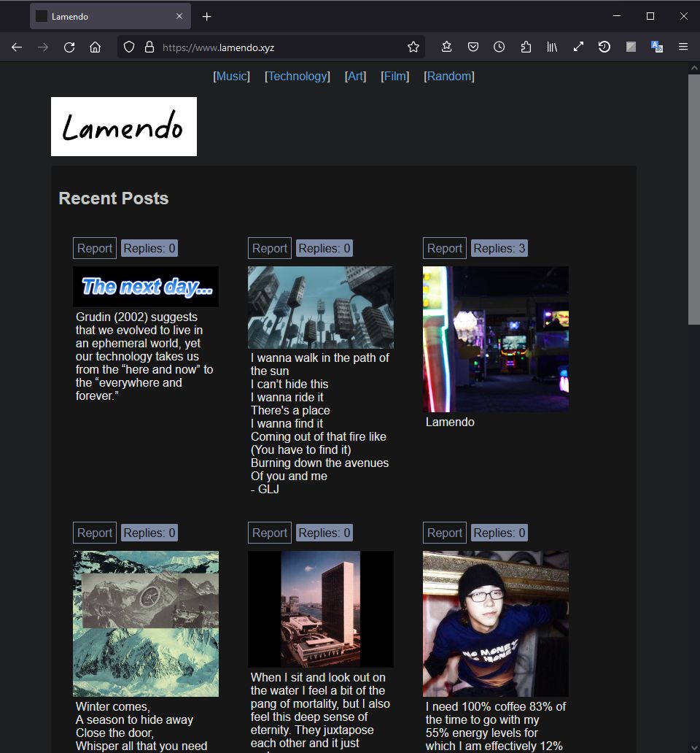View site security lock details
This screenshot has width=700, height=753.
pos(149,47)
